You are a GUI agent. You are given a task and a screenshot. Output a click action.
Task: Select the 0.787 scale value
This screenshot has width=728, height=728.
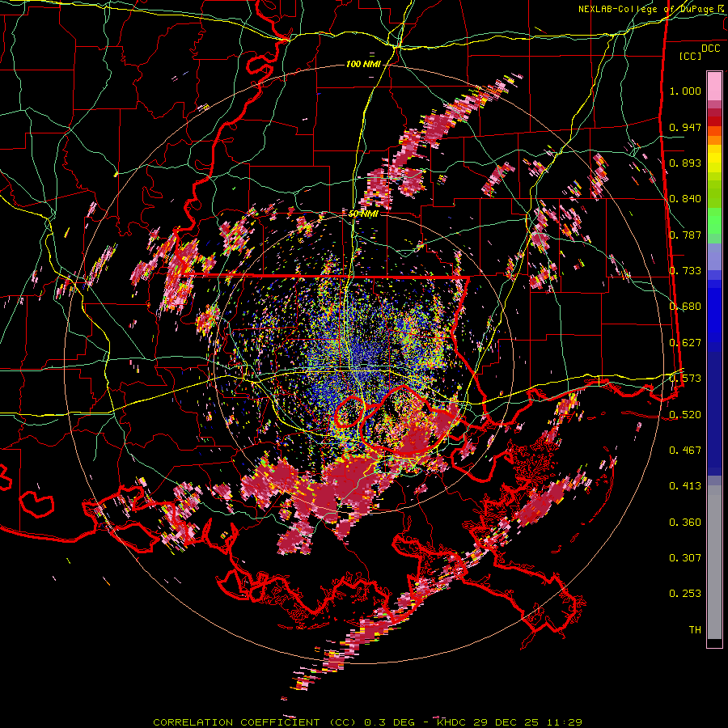(x=685, y=235)
